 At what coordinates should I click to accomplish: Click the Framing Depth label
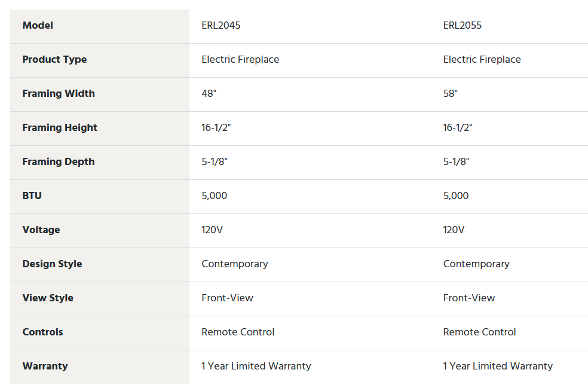pyautogui.click(x=59, y=162)
